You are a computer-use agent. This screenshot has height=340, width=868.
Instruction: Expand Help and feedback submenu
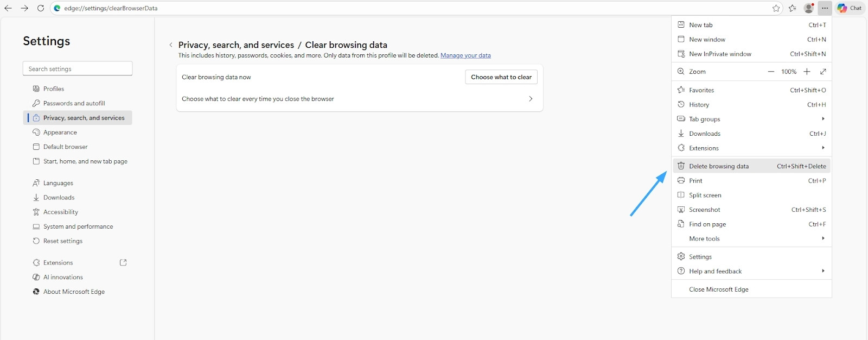pos(751,271)
